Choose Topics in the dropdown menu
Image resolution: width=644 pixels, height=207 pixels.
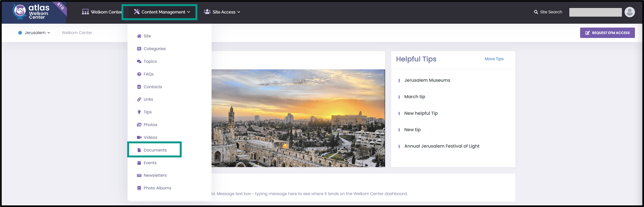coord(150,61)
